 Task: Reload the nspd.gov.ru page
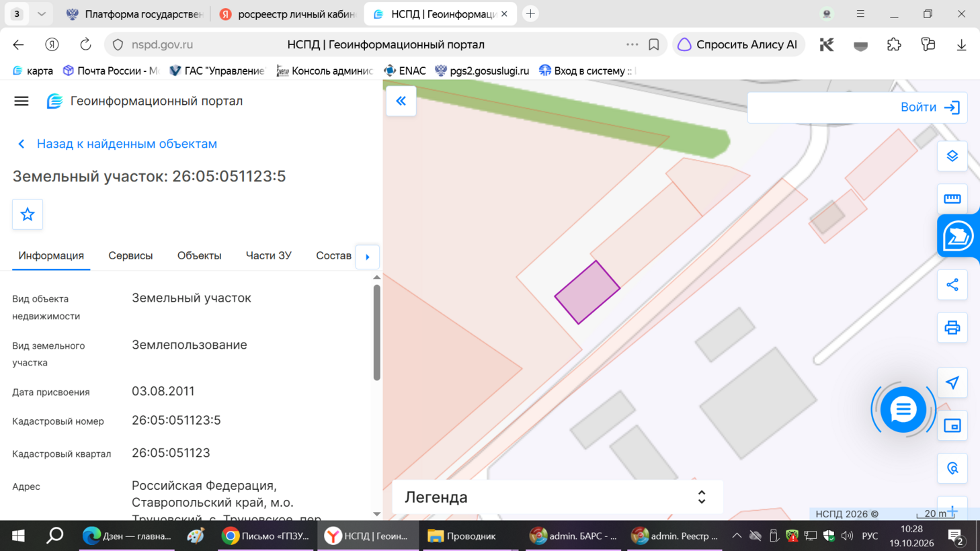85,45
